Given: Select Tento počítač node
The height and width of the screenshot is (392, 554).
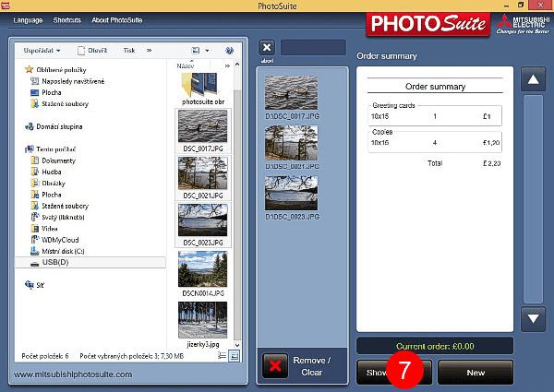Looking at the screenshot, I should pos(50,148).
